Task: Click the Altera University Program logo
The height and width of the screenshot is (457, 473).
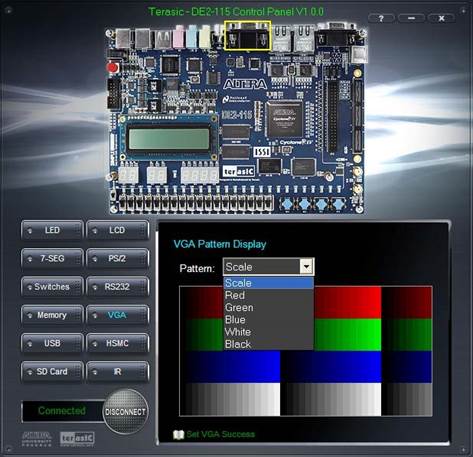Action: pyautogui.click(x=37, y=439)
